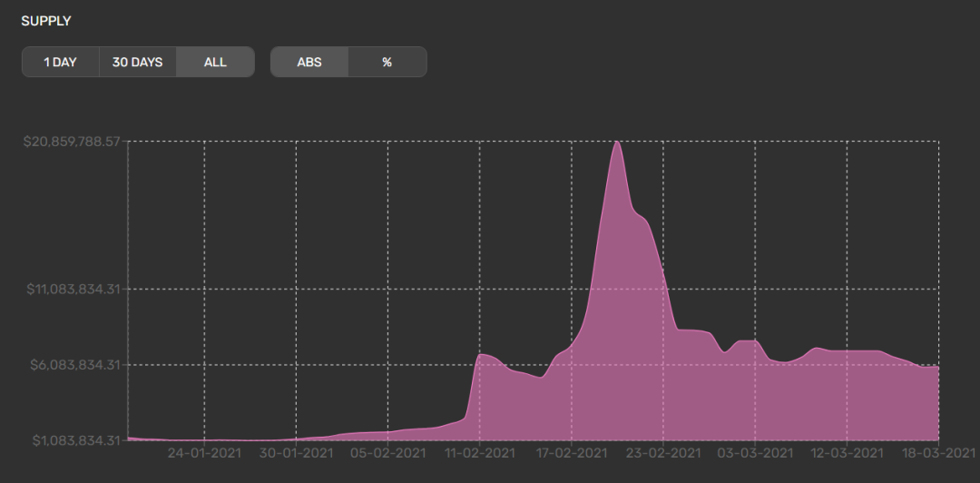Switch chart to percentage mode
The image size is (980, 483).
pyautogui.click(x=387, y=62)
